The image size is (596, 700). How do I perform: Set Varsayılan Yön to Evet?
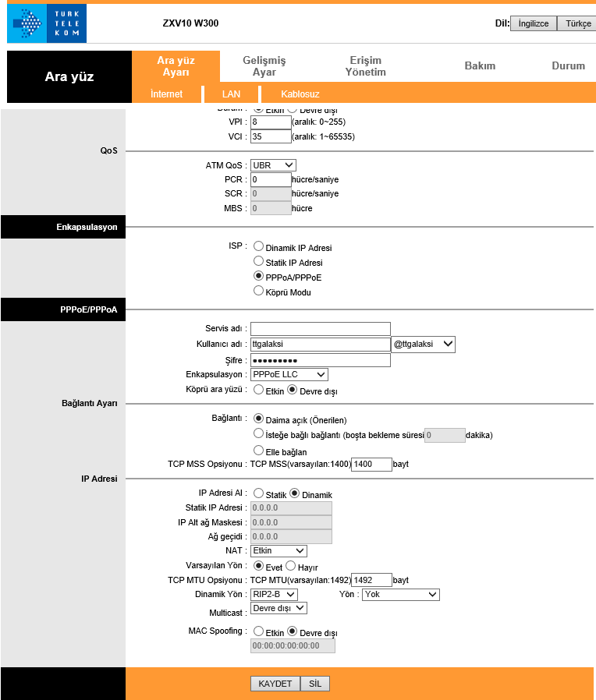pos(258,566)
